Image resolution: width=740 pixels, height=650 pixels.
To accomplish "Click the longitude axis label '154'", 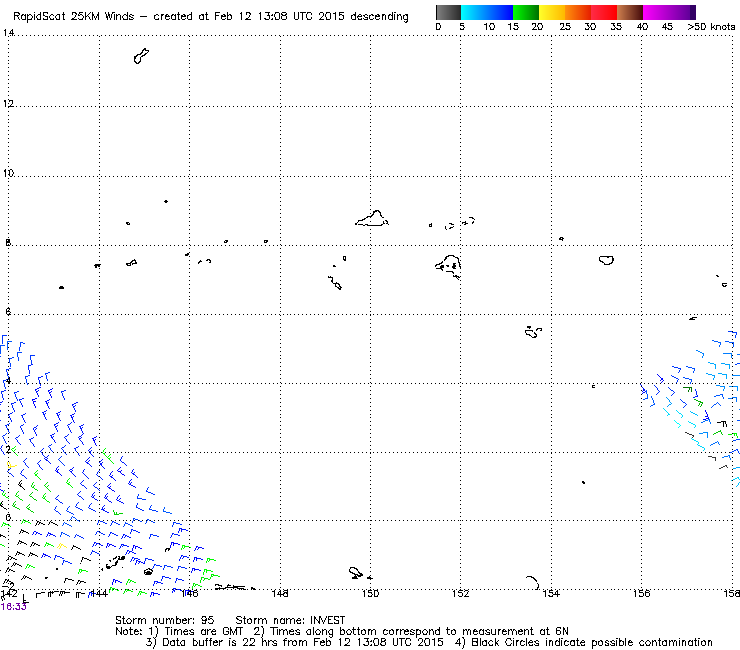I will pos(551,593).
